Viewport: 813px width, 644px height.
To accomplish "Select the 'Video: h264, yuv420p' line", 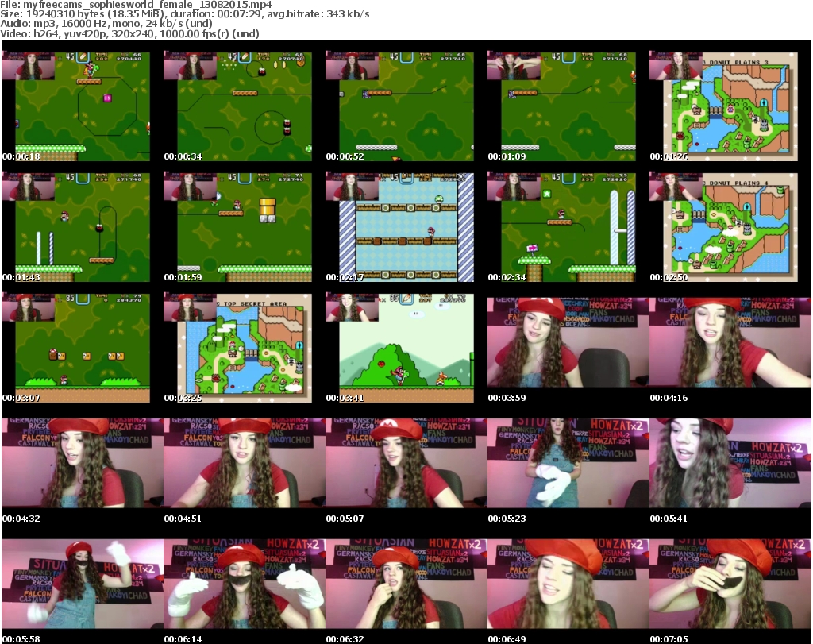I will point(129,33).
